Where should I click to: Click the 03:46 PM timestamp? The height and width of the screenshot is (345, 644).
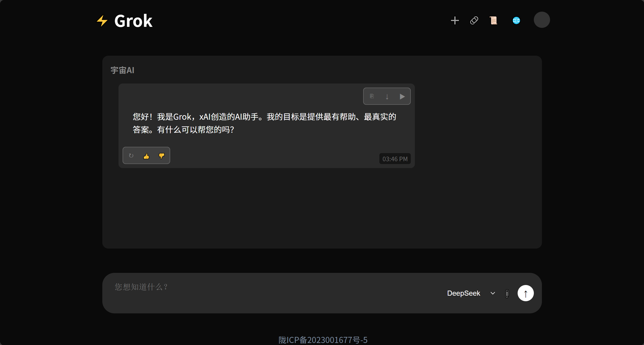[x=395, y=159]
